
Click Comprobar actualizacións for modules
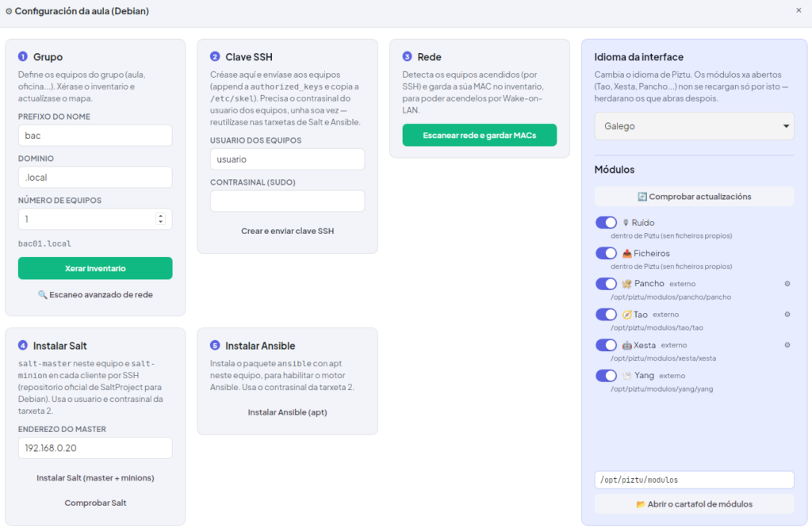[x=694, y=197]
